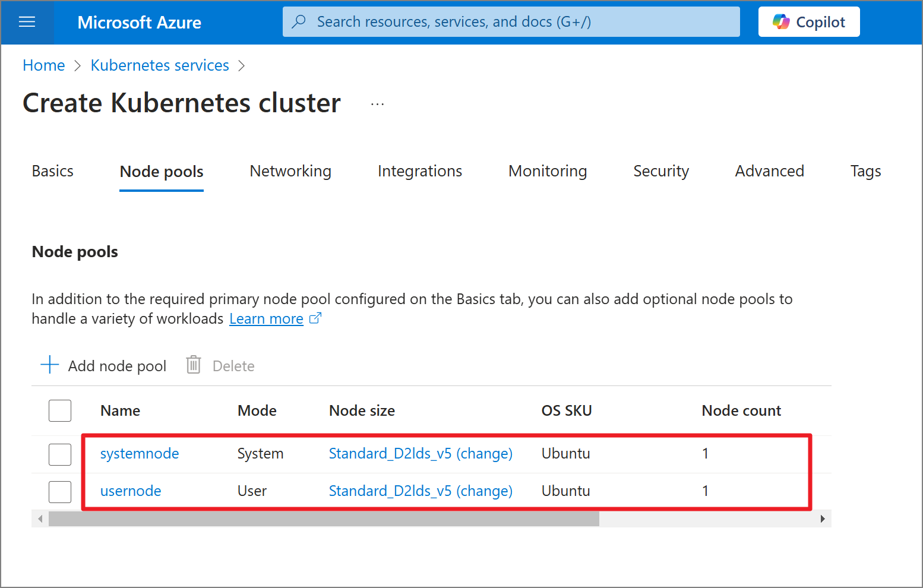This screenshot has height=588, width=923.
Task: Click the OS SKU column header
Action: (567, 410)
